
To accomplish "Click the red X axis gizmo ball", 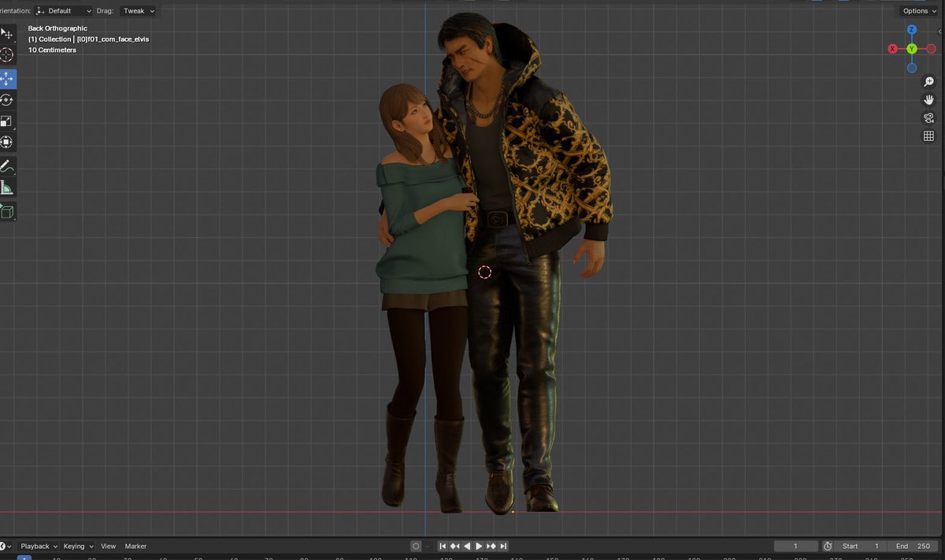I will pyautogui.click(x=892, y=49).
